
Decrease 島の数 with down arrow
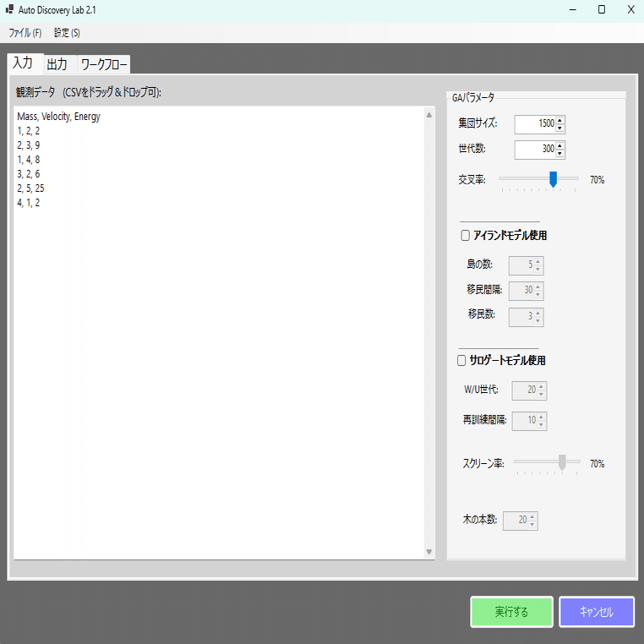[538, 270]
